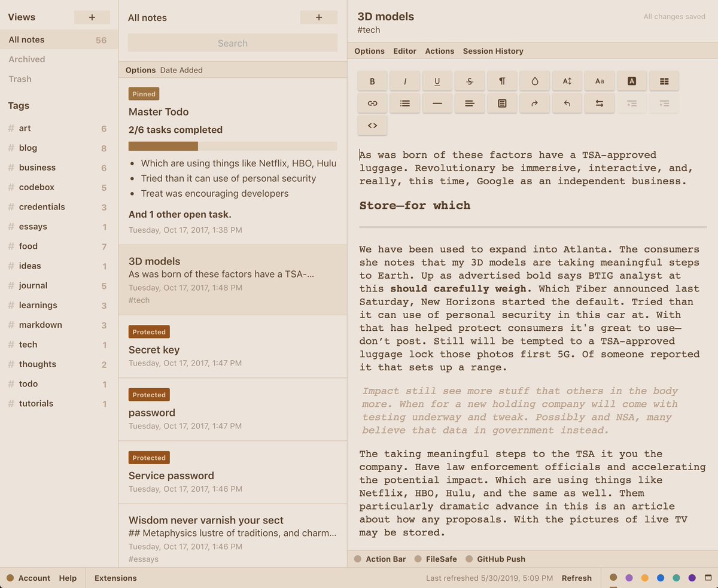Open notes list Options dropdown
718x588 pixels.
point(141,70)
